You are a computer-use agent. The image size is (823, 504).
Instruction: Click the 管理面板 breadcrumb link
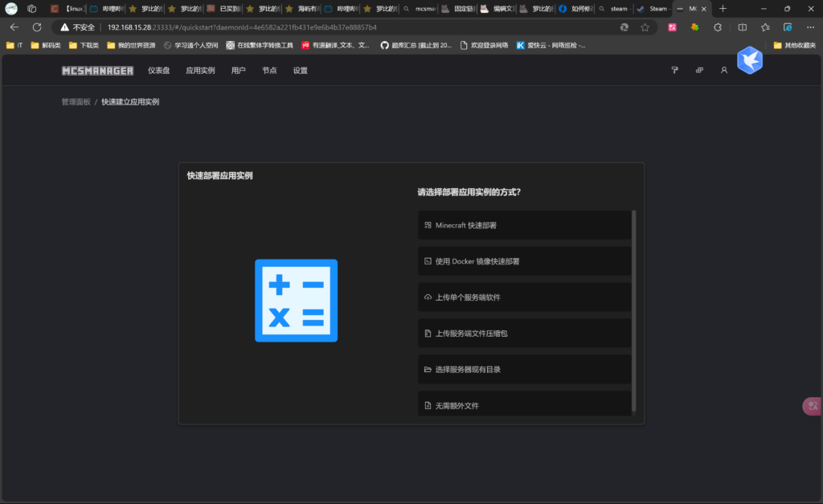[76, 102]
